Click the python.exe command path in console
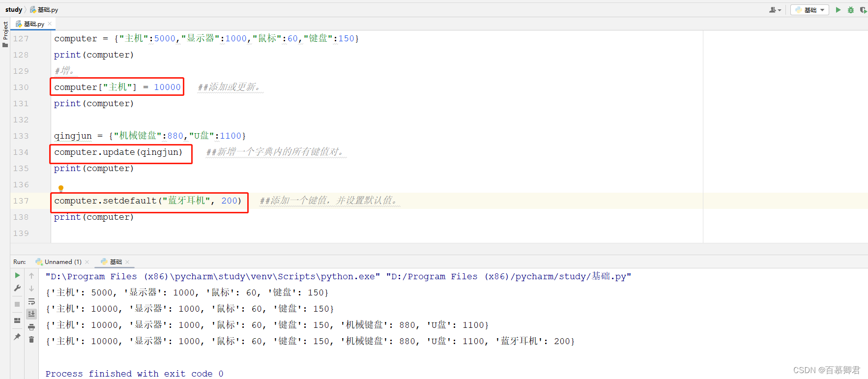This screenshot has height=379, width=868. (213, 276)
